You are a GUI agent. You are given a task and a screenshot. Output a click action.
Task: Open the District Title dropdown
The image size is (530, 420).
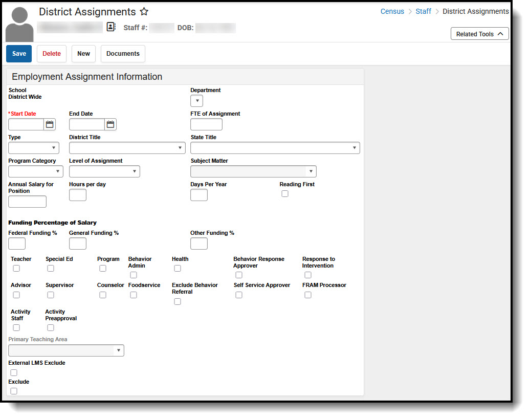[127, 147]
